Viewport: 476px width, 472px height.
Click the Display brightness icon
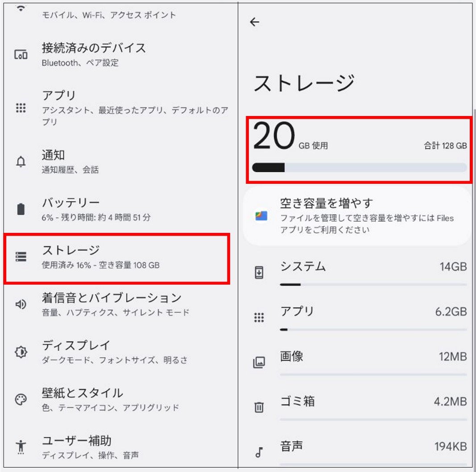click(x=21, y=352)
